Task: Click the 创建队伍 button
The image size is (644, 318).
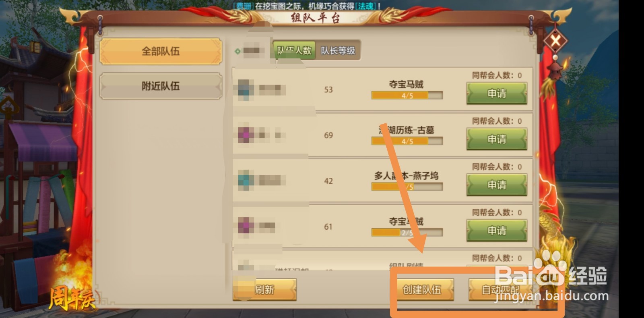Action: (x=422, y=289)
